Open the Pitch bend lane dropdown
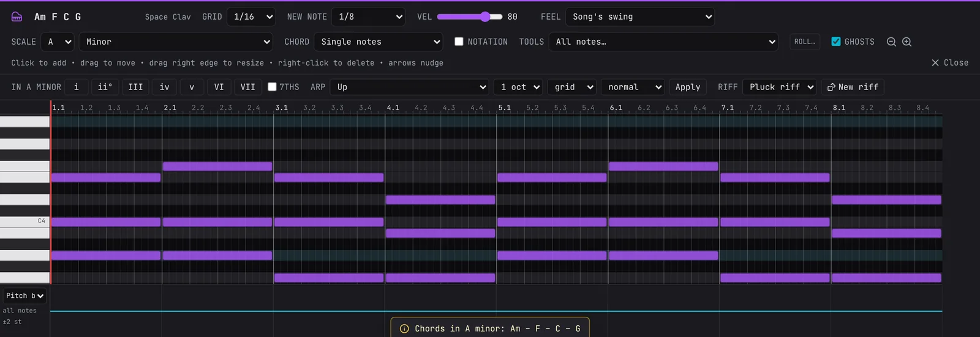This screenshot has height=337, width=980. (x=24, y=296)
